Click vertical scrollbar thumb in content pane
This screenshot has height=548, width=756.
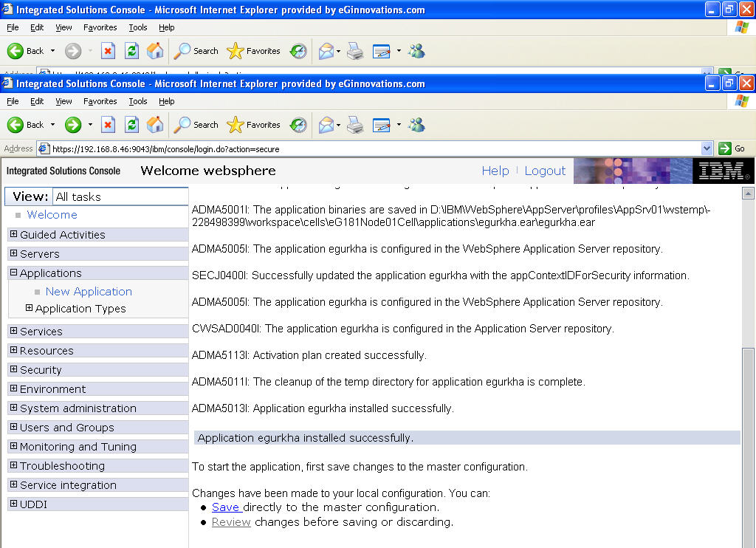coord(748,448)
